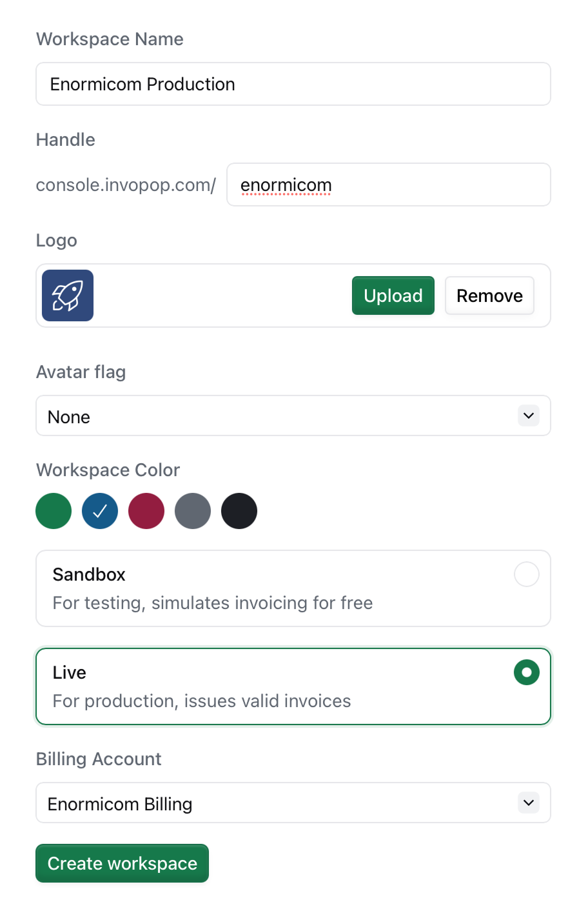588x920 pixels.
Task: Expand the Enormicom Billing chevron arrow
Action: (x=529, y=803)
